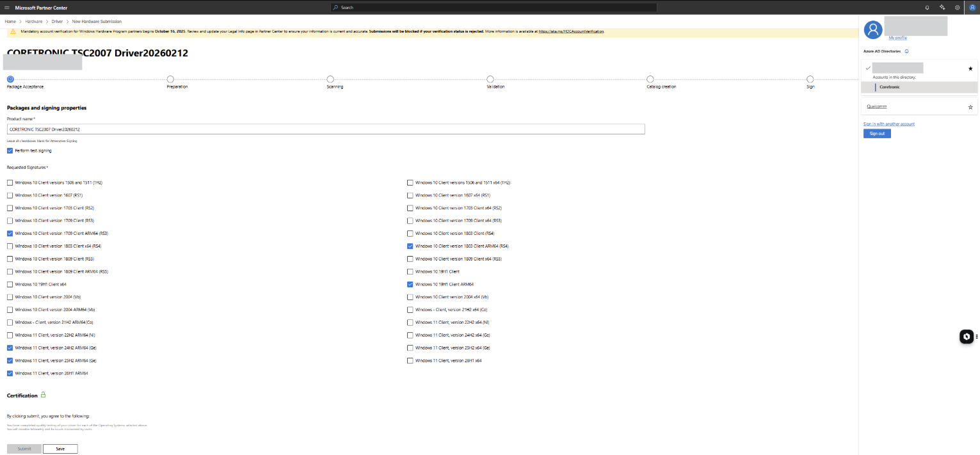Select the Coretronic account entry
This screenshot has height=455, width=980.
tap(919, 86)
